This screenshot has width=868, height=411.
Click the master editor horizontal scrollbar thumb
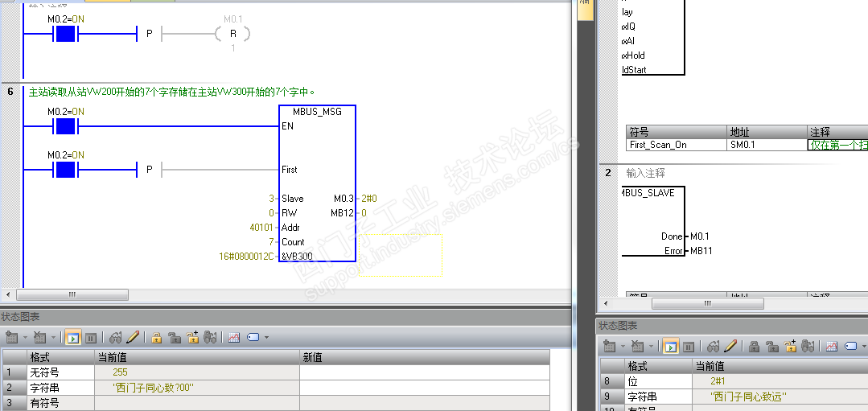(x=72, y=294)
